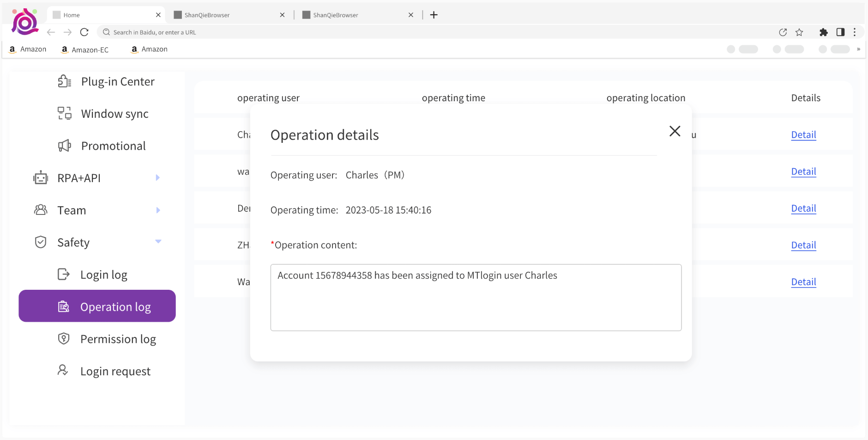Click the Promotional megaphone icon
Screen dimensions: 868x440
[64, 146]
